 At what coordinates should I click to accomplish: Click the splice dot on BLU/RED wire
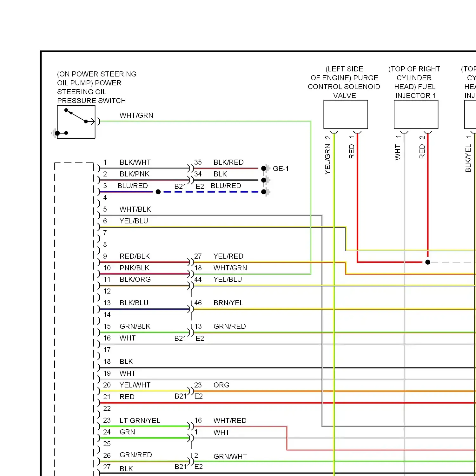tap(158, 192)
